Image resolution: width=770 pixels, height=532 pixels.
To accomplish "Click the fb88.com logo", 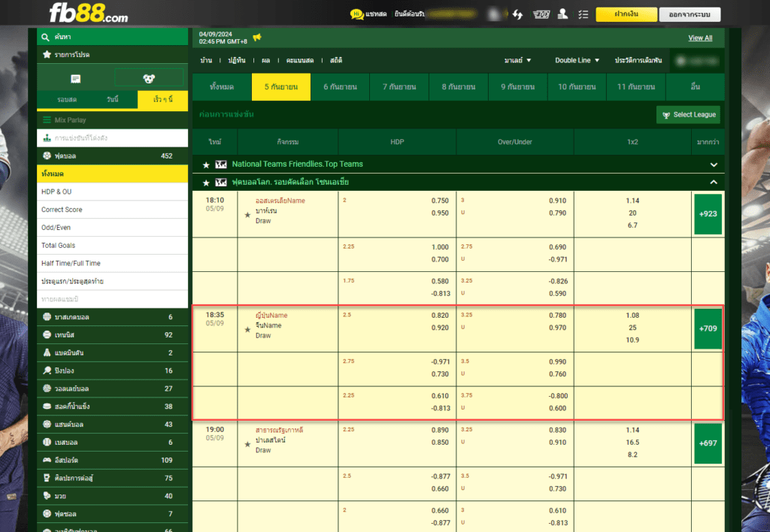I will (x=89, y=14).
